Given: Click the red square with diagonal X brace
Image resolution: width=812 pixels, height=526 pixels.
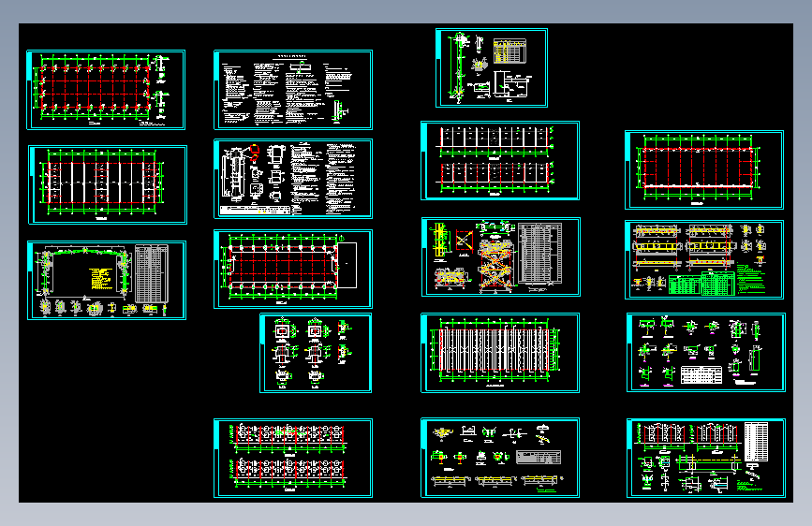Looking at the screenshot, I should point(464,241).
